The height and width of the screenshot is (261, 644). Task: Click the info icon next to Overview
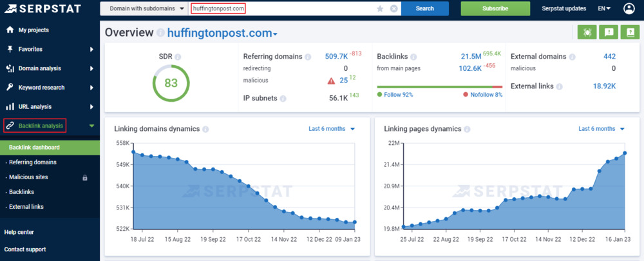click(160, 33)
